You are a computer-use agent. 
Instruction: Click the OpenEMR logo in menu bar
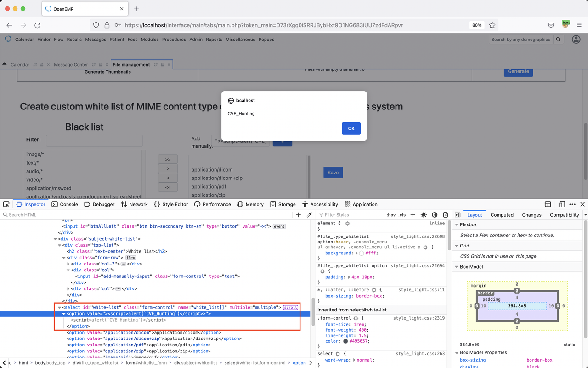click(x=8, y=39)
